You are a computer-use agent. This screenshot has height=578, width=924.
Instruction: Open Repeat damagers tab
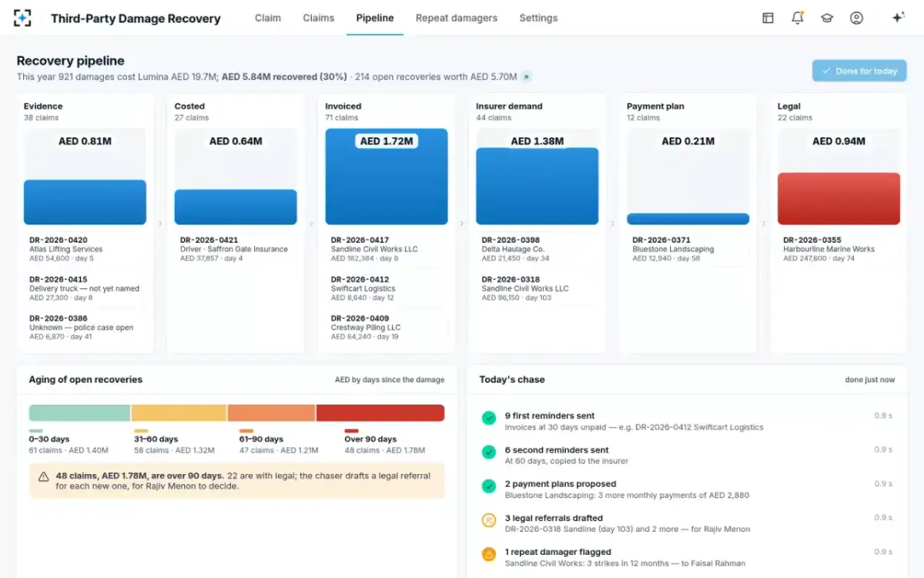click(457, 18)
